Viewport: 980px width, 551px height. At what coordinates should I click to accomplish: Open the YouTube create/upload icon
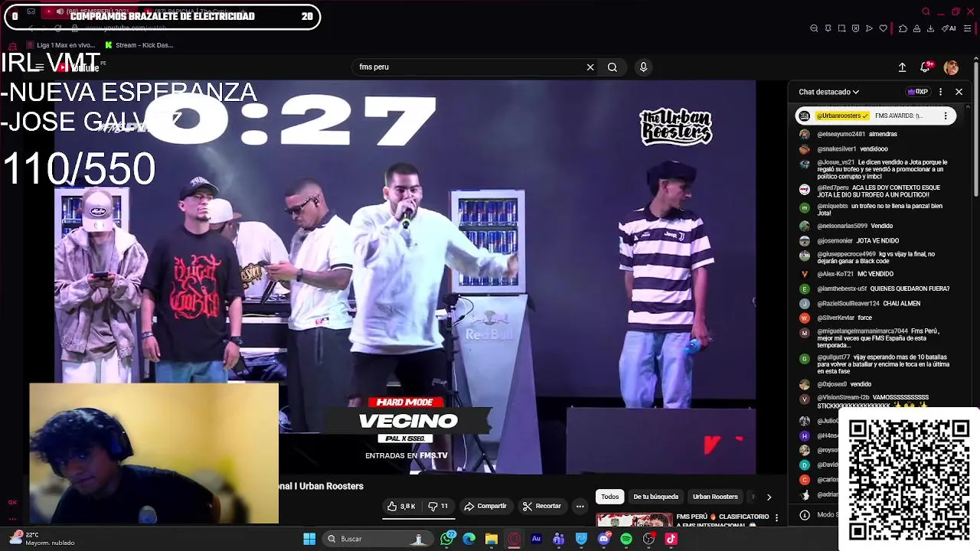point(902,67)
